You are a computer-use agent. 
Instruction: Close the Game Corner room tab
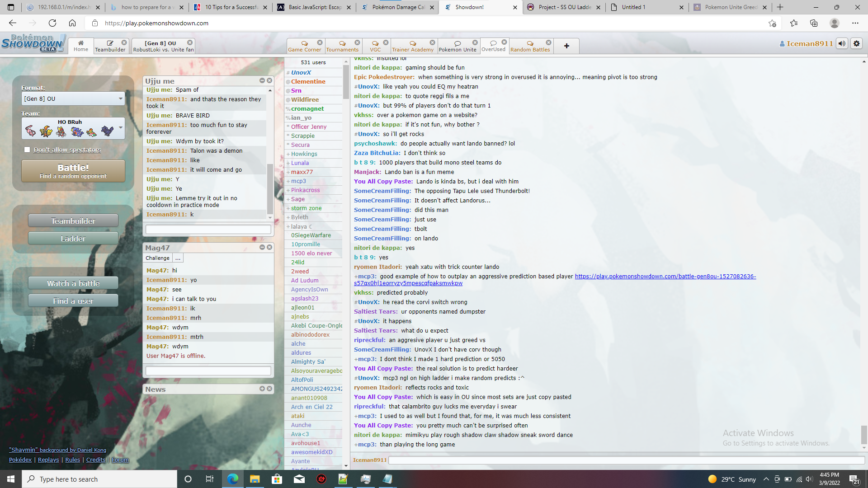tap(320, 42)
